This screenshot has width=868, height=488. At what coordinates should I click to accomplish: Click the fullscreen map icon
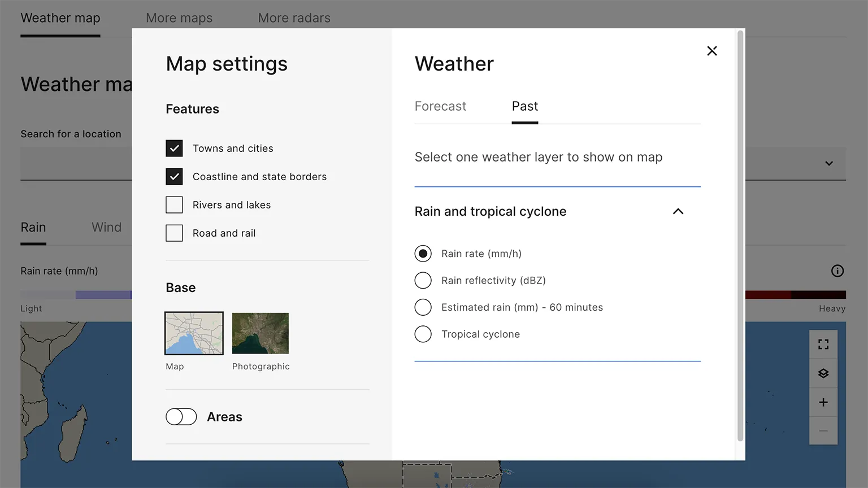pos(823,345)
